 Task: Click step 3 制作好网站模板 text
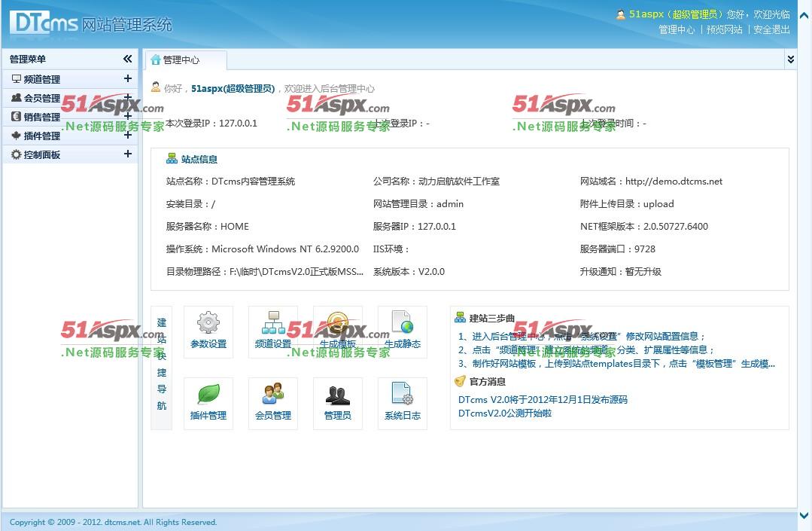pyautogui.click(x=617, y=364)
